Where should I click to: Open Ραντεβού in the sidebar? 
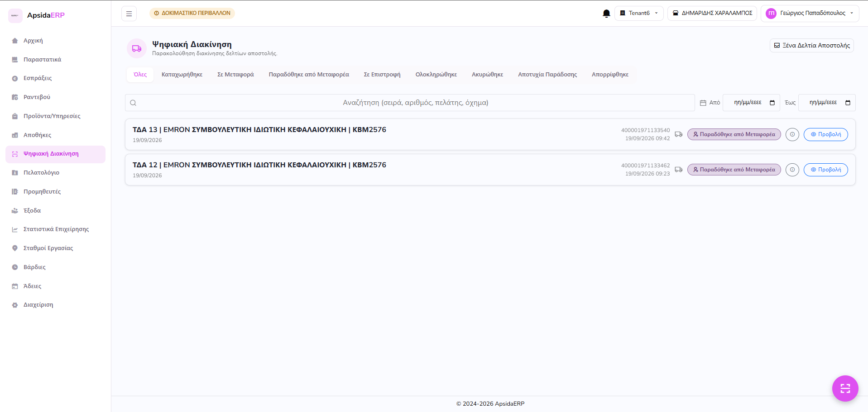coord(55,97)
